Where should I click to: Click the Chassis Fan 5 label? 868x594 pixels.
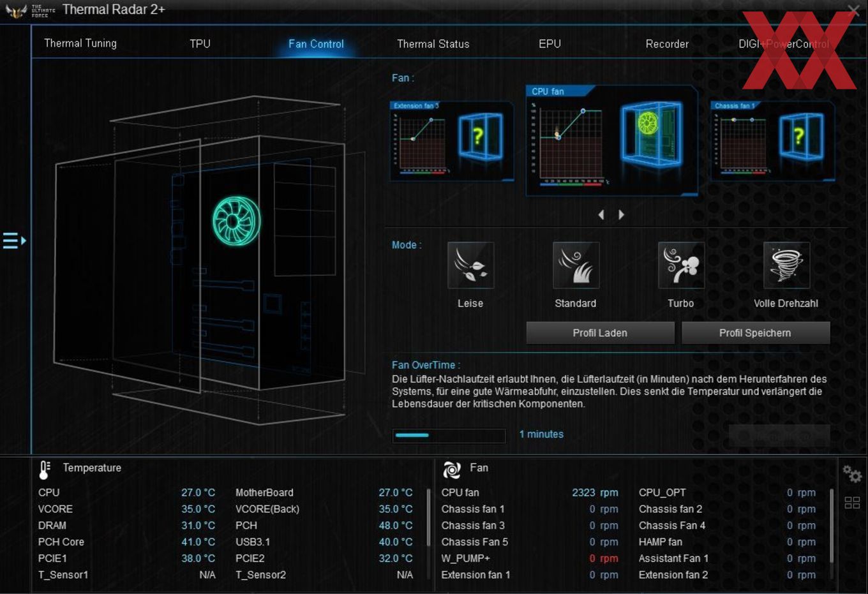point(475,542)
